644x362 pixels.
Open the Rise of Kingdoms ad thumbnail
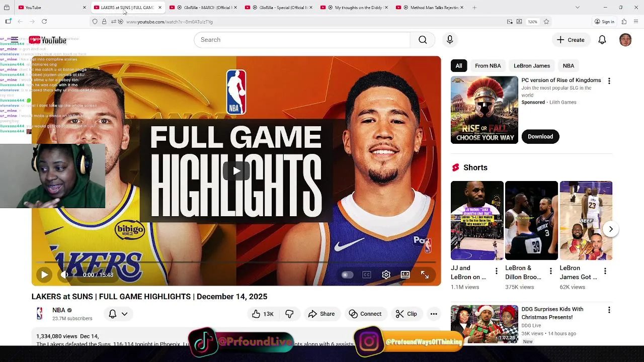(484, 110)
